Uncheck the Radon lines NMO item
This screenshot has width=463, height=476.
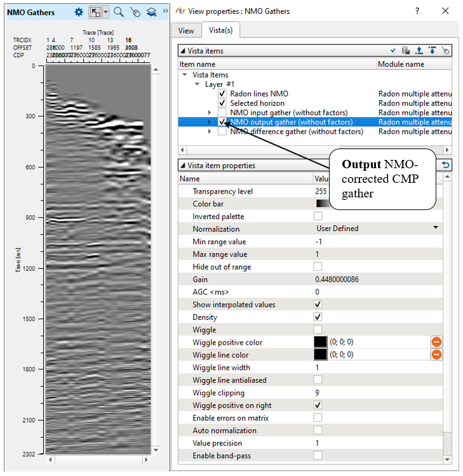point(222,93)
